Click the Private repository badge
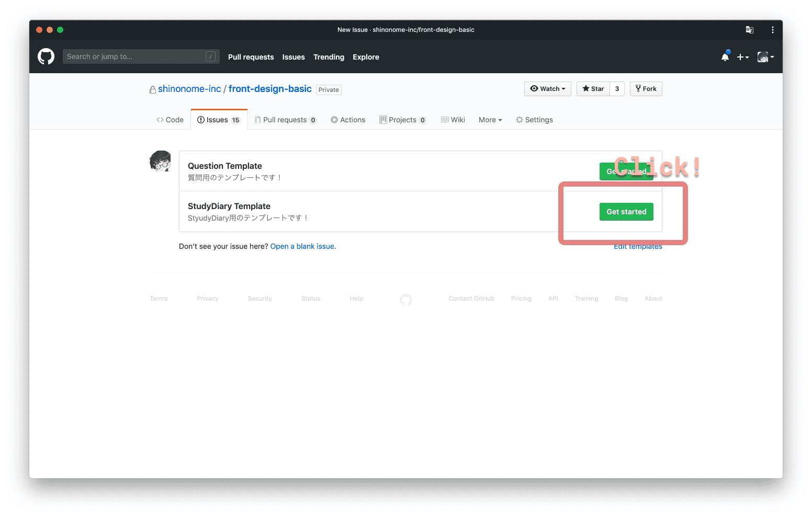Viewport: 812px width, 517px height. (x=329, y=90)
